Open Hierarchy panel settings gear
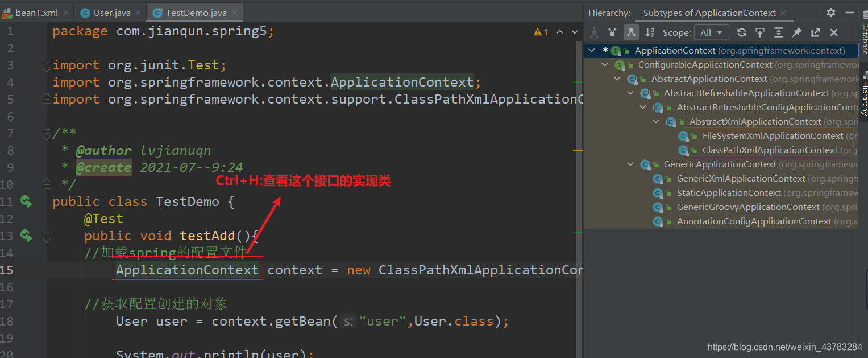 (831, 13)
